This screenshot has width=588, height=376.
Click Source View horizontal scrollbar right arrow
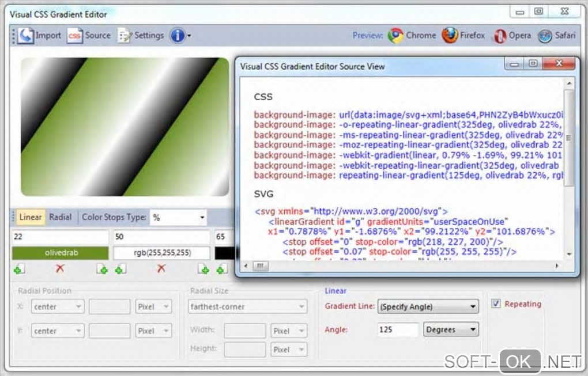click(x=557, y=266)
